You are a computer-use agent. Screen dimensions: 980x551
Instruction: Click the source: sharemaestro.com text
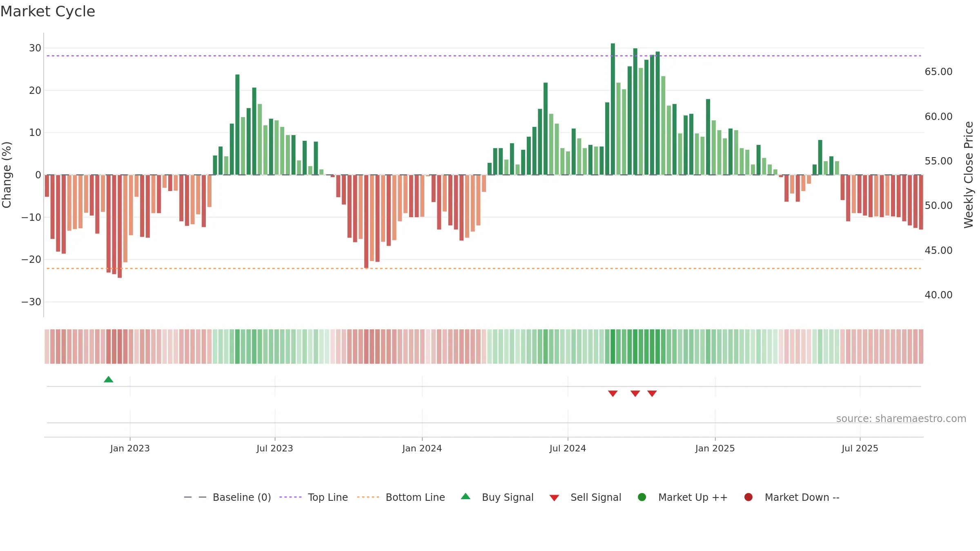tap(901, 418)
